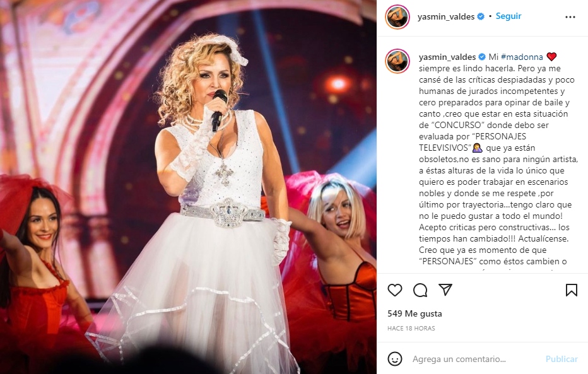588x374 pixels.
Task: Click the verified badge beside the caption username
Action: coord(482,57)
